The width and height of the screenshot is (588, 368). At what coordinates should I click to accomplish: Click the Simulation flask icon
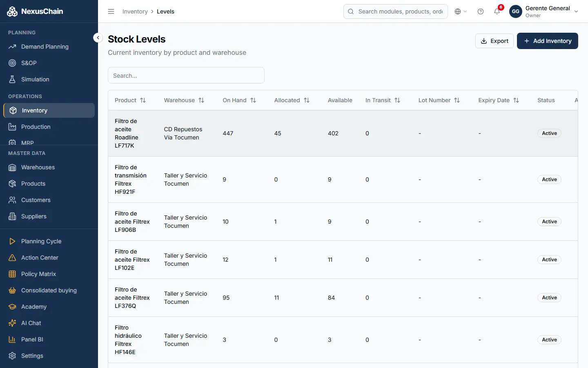12,79
